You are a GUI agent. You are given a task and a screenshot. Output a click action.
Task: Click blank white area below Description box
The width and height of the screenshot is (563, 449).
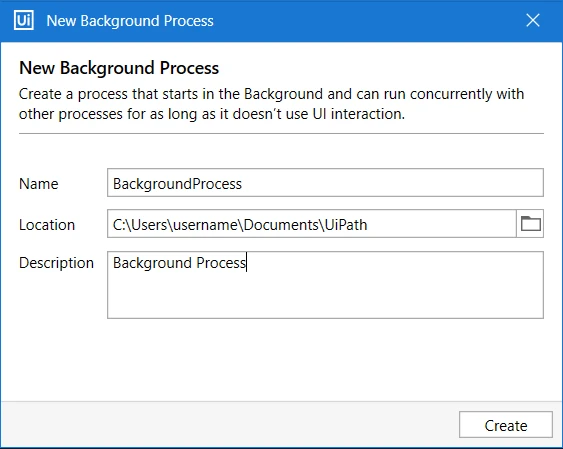pos(281,359)
